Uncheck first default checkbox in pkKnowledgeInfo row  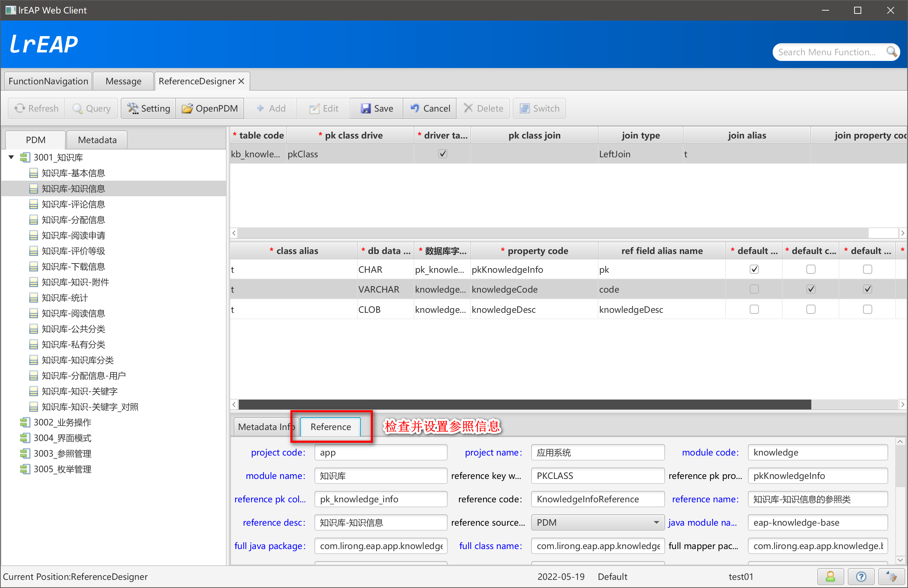tap(754, 270)
